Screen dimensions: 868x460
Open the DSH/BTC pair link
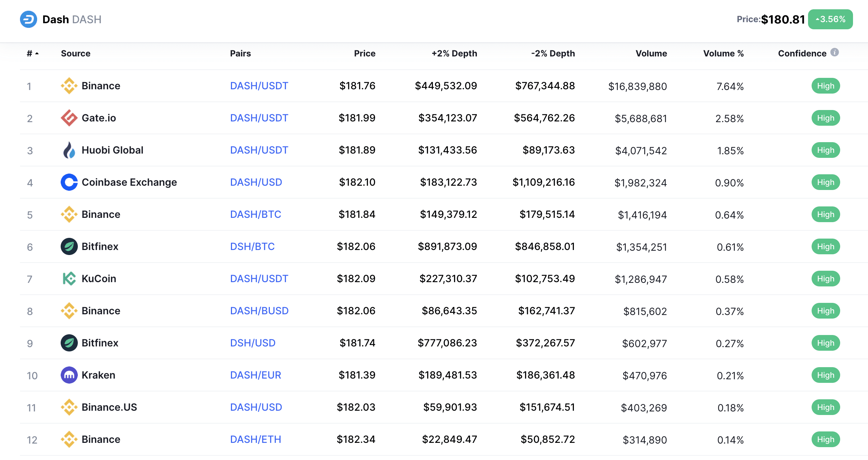click(252, 246)
